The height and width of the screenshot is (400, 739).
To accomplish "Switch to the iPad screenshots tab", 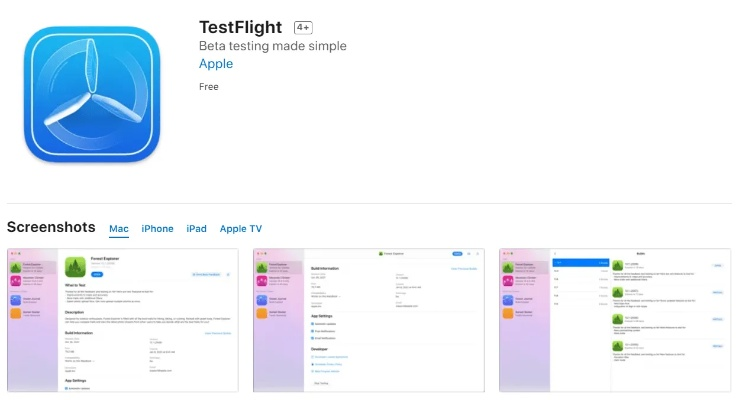I will point(196,228).
